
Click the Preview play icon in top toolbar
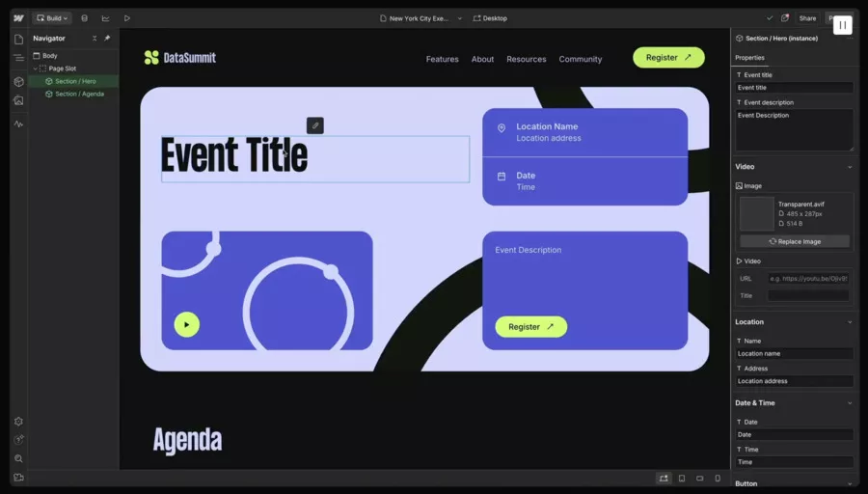126,18
